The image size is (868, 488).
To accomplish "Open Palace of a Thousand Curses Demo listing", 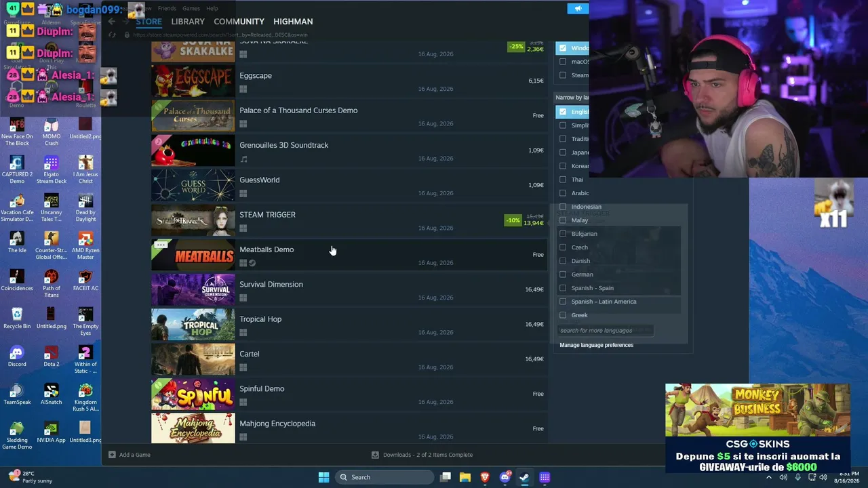I will (x=349, y=116).
